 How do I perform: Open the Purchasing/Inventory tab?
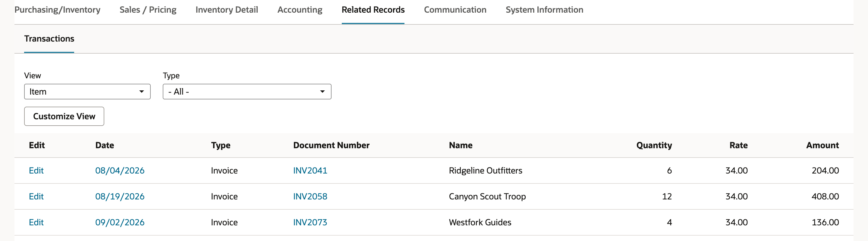[57, 10]
